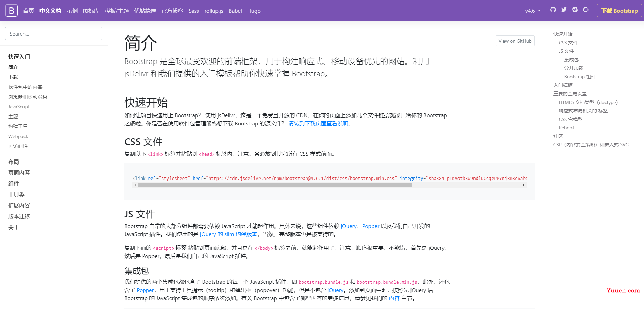This screenshot has width=644, height=309.
Task: Open 可访问性 in the left sidebar
Action: [18, 146]
